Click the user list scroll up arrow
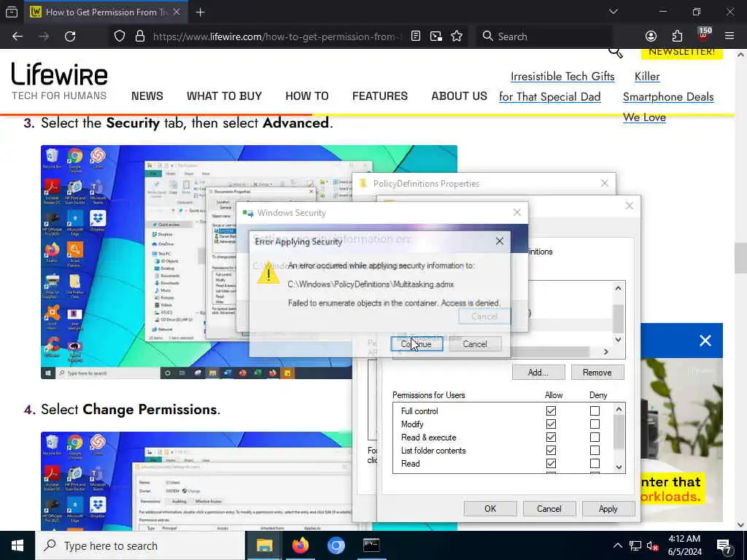Viewport: 747px width, 560px height. click(618, 288)
